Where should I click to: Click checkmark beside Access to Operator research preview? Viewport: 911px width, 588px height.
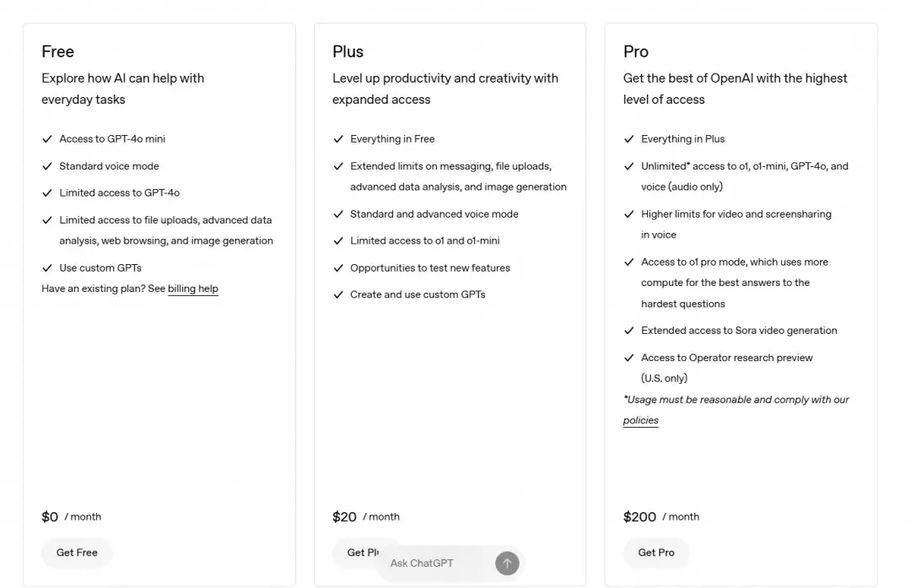[628, 358]
